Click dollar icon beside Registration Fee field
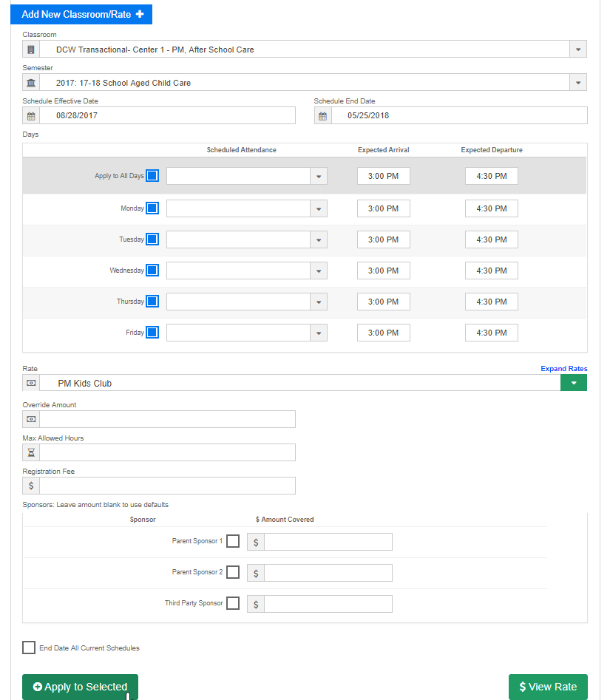Image resolution: width=610 pixels, height=700 pixels. 31,486
